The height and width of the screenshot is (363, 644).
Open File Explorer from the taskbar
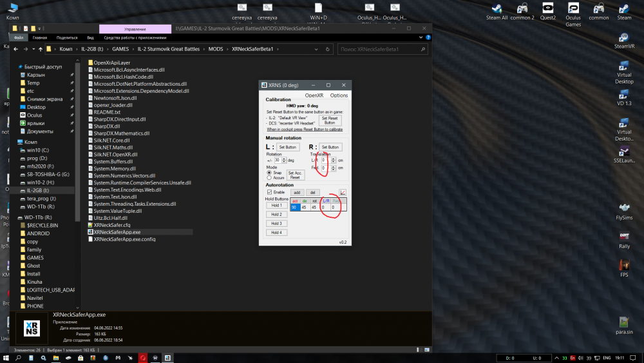click(x=56, y=358)
